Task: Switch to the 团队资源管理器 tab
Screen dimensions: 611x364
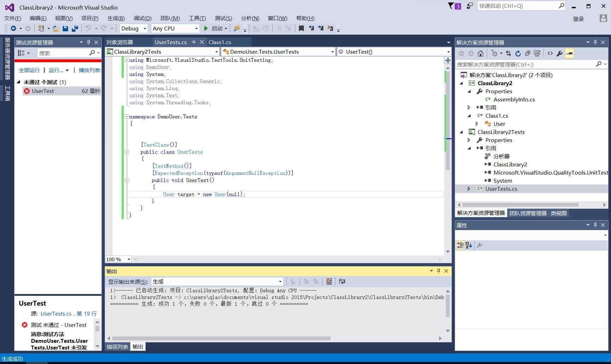Action: 528,213
